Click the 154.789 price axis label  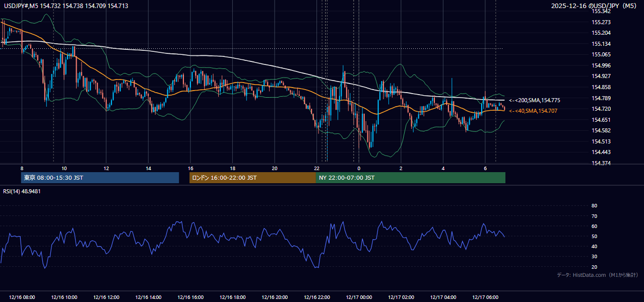pyautogui.click(x=601, y=98)
